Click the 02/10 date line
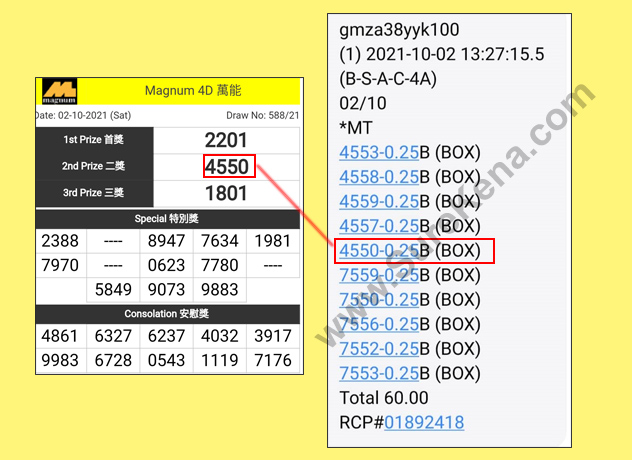Image resolution: width=632 pixels, height=460 pixels. pyautogui.click(x=363, y=104)
